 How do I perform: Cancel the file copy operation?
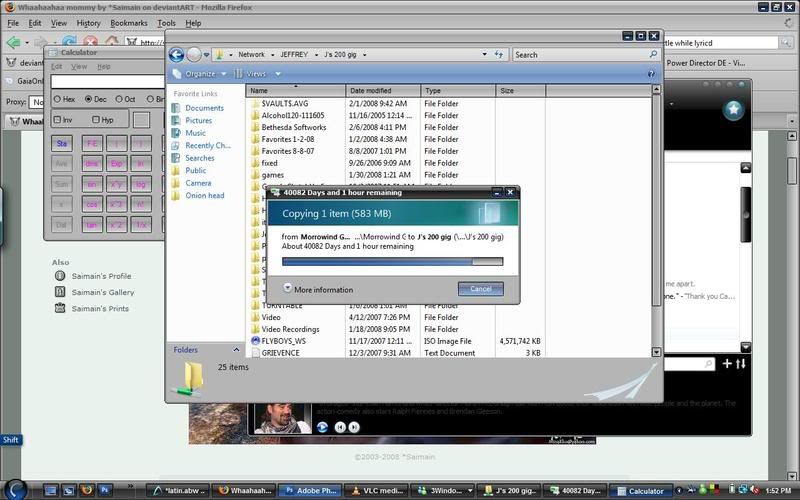point(481,289)
